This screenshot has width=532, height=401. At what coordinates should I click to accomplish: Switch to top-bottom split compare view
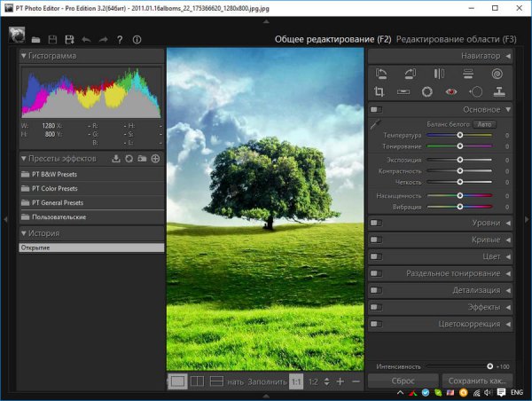(x=217, y=381)
